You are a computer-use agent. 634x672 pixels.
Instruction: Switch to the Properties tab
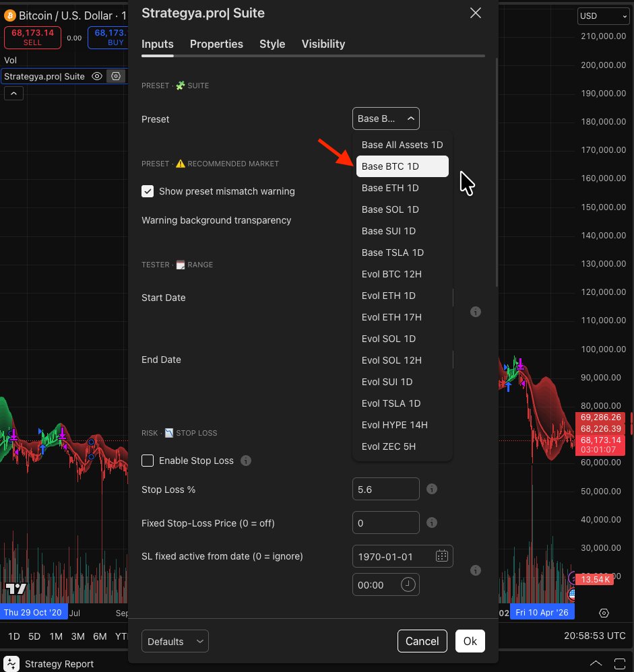pos(216,44)
